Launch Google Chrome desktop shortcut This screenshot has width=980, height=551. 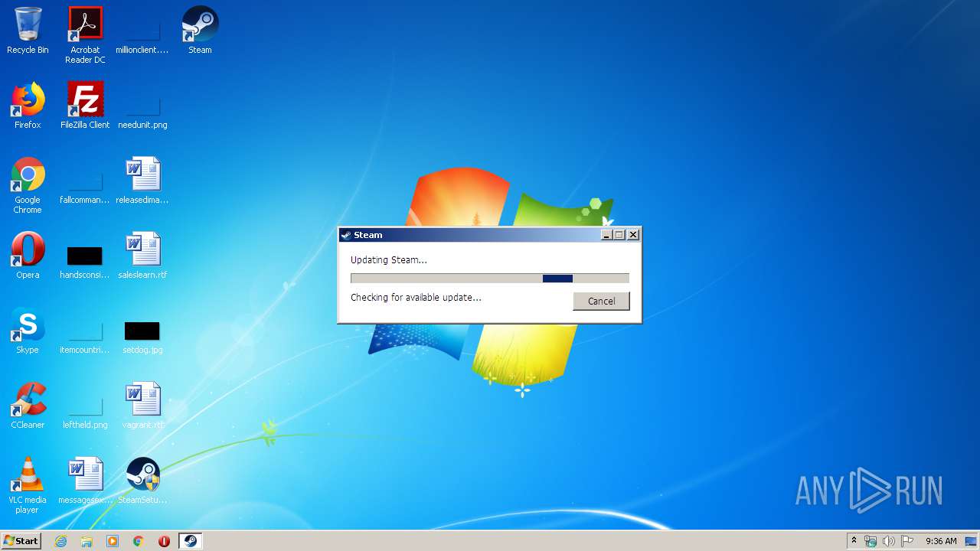28,186
